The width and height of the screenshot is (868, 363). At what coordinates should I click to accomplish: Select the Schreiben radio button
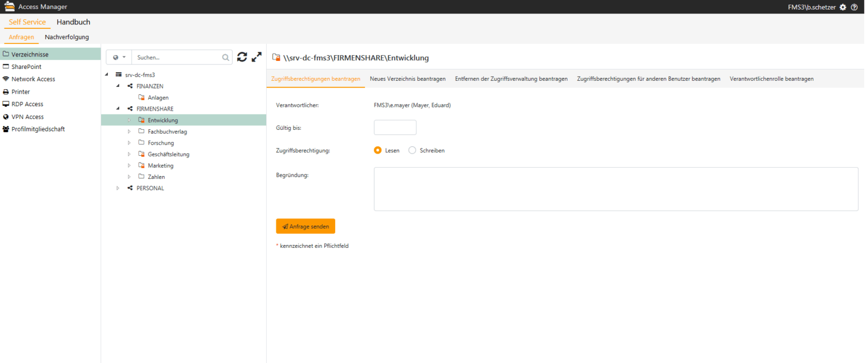coord(412,150)
